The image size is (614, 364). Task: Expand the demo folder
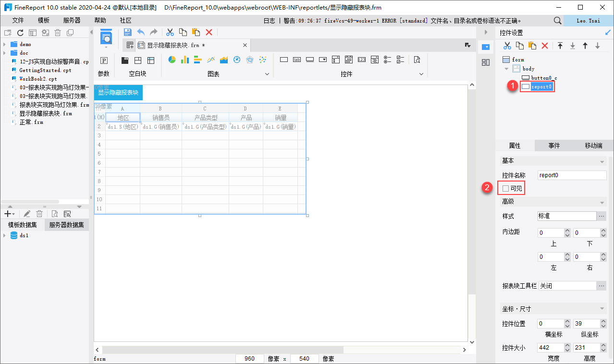tap(4, 44)
